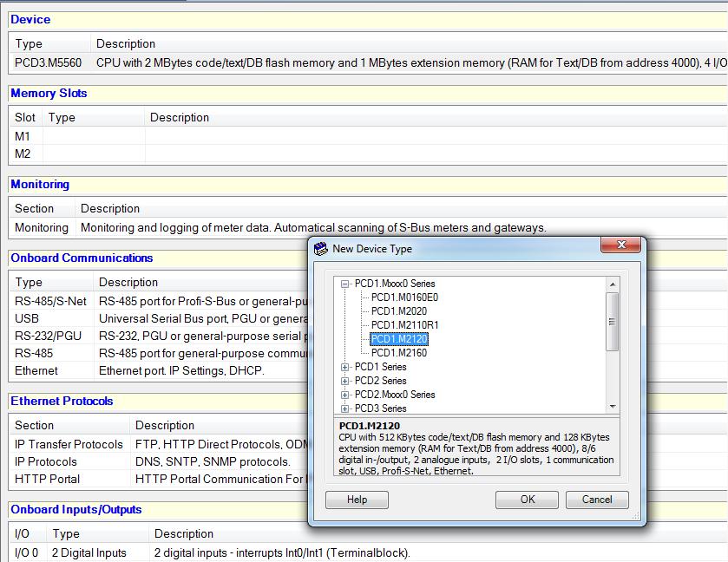Click the device tree scrollbar thumb
Screen dimensions: 728x562
[x=613, y=322]
